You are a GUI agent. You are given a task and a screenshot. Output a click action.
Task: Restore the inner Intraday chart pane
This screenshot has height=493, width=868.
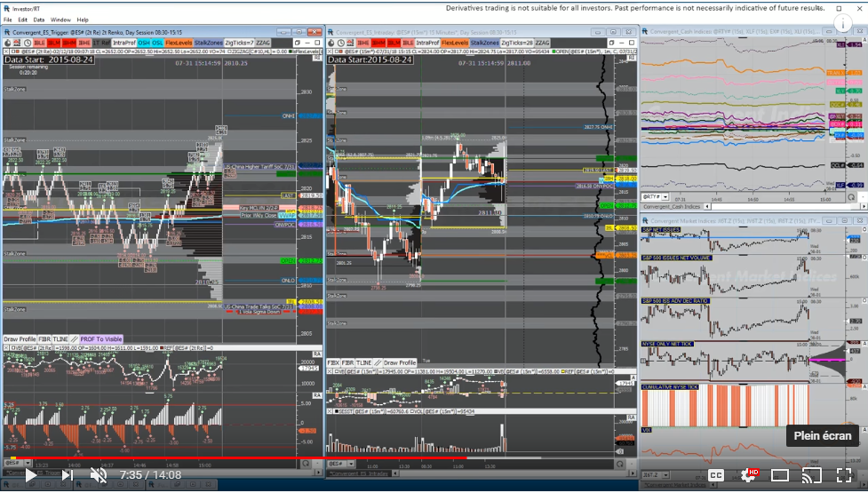[x=612, y=43]
